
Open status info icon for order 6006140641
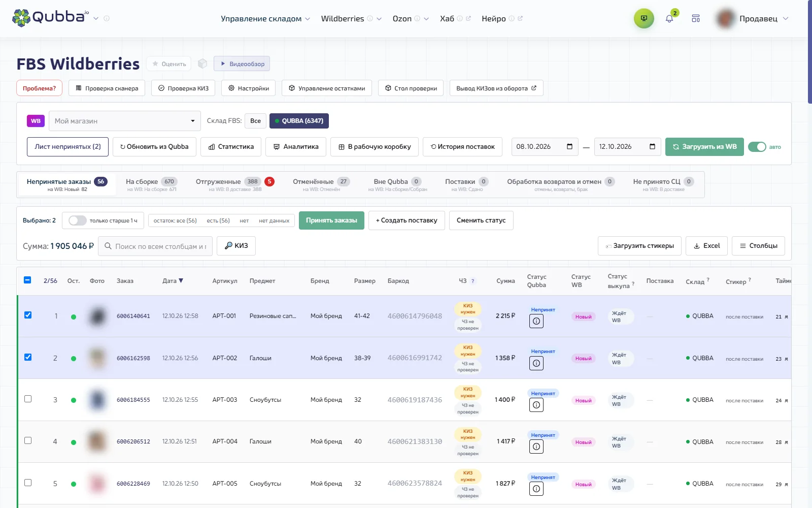(x=536, y=321)
